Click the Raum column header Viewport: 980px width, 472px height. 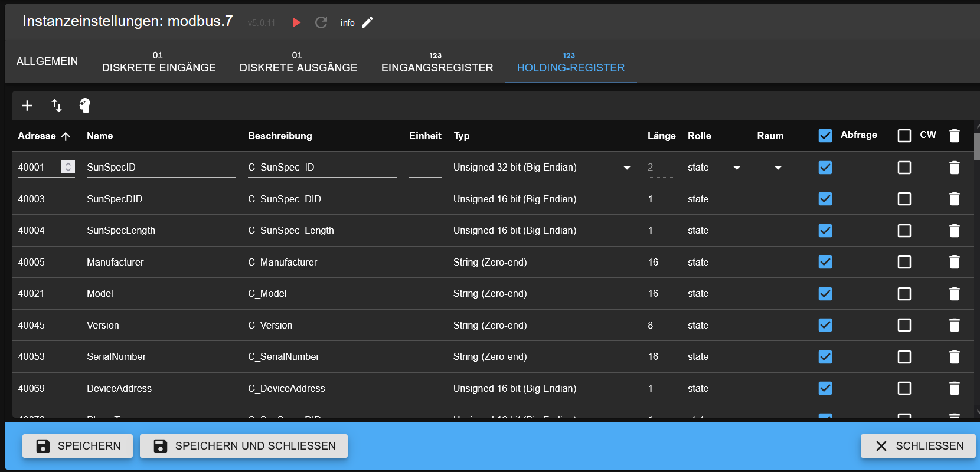click(x=770, y=136)
